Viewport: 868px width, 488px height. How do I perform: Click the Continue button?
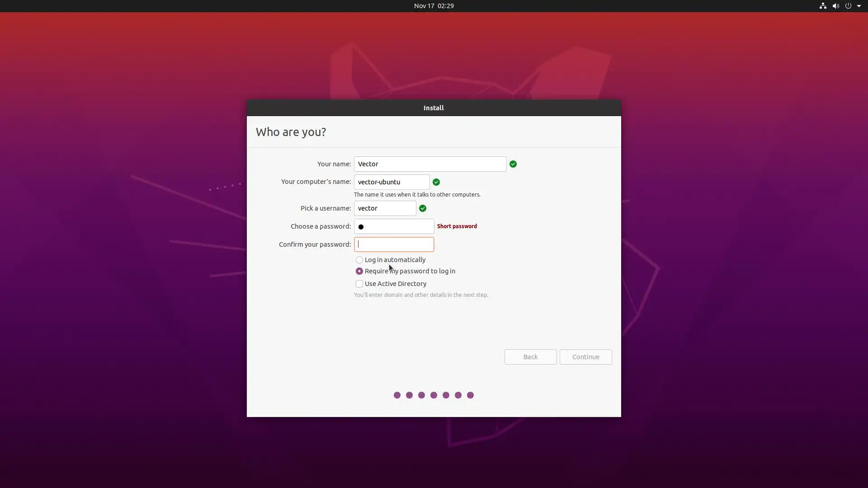585,357
